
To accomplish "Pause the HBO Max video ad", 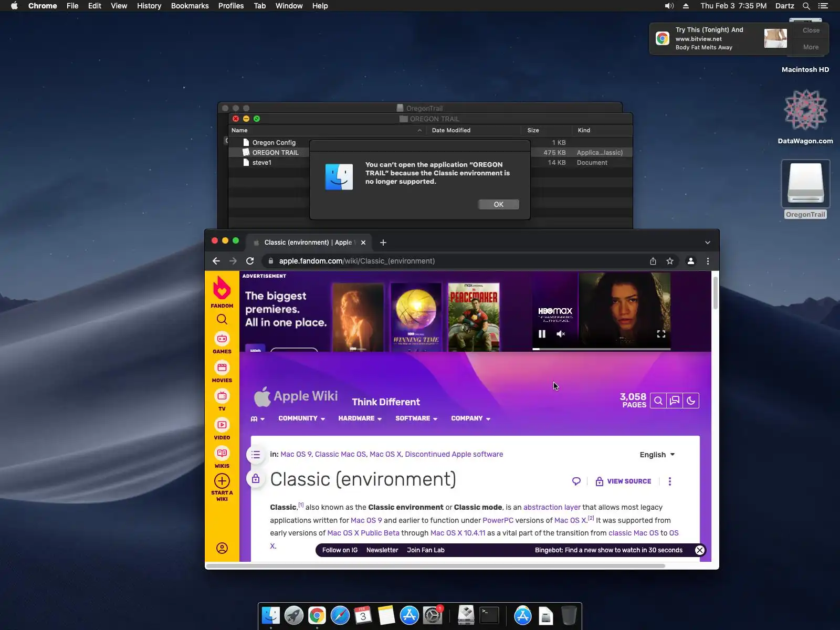I will point(542,334).
